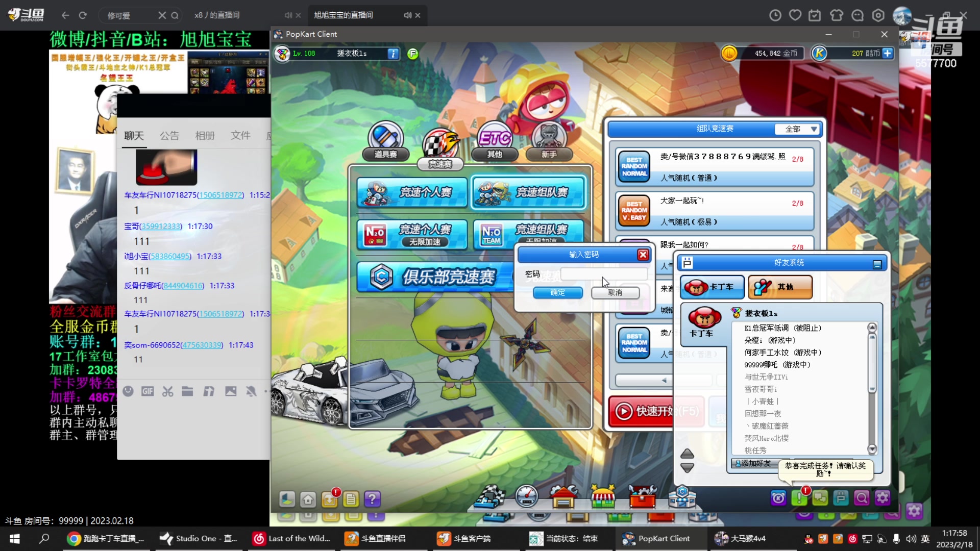The image size is (980, 551).
Task: Select 竞速组队赛 mode button
Action: (528, 192)
